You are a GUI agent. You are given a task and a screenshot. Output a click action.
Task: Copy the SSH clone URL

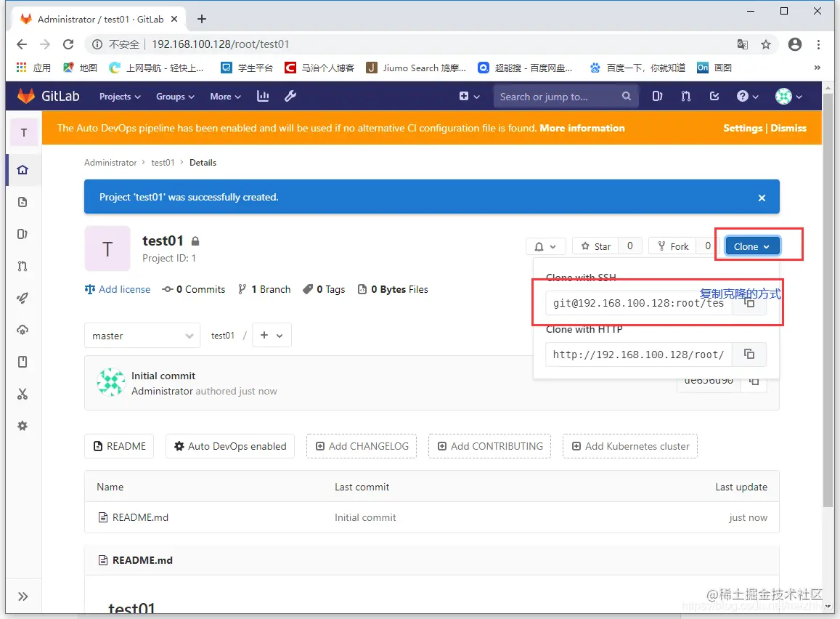pyautogui.click(x=749, y=303)
